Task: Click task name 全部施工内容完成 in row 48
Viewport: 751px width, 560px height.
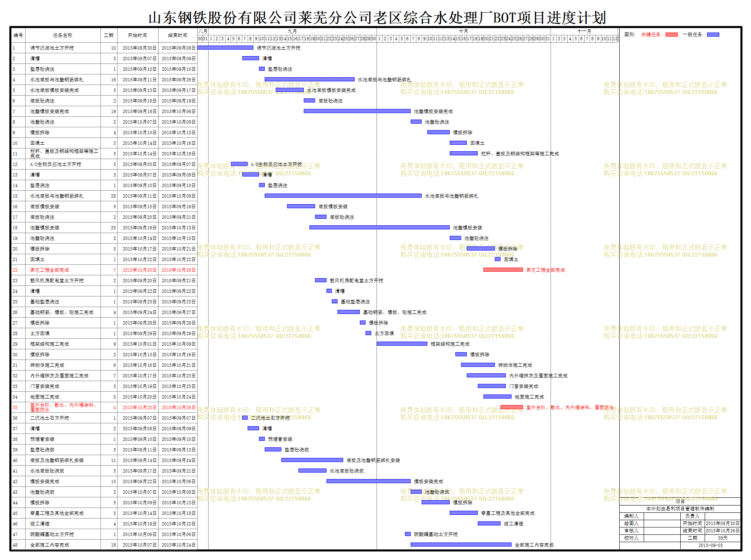Action: 50,545
